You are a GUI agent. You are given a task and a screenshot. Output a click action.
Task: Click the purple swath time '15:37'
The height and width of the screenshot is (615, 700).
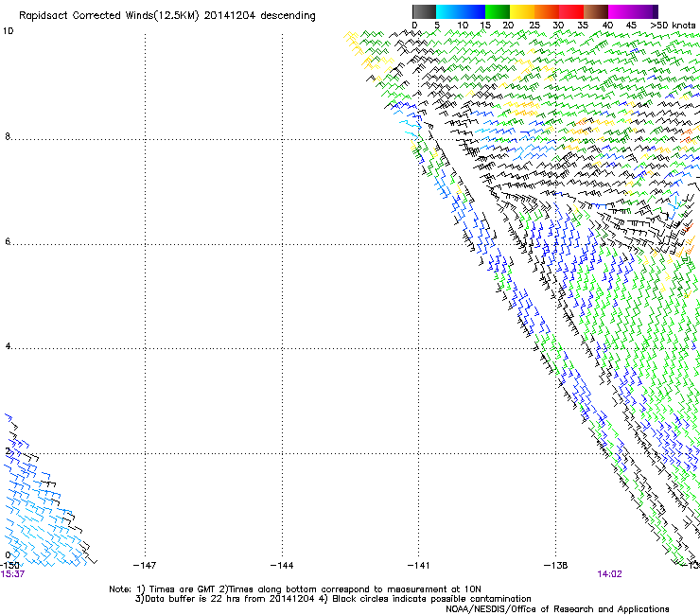(x=12, y=574)
